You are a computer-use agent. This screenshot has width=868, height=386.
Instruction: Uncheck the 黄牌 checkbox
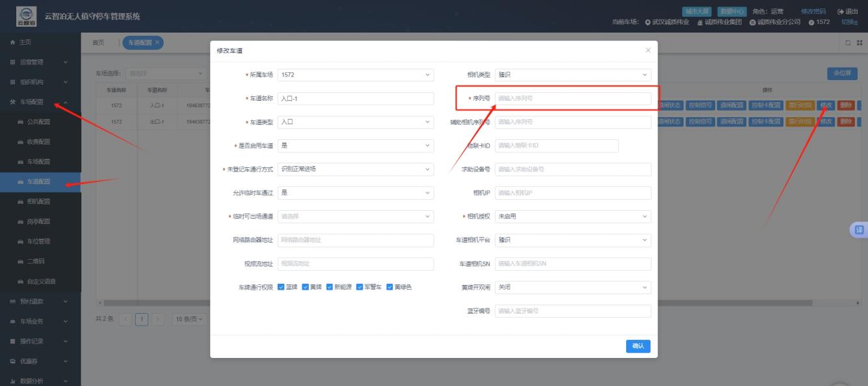tap(305, 287)
